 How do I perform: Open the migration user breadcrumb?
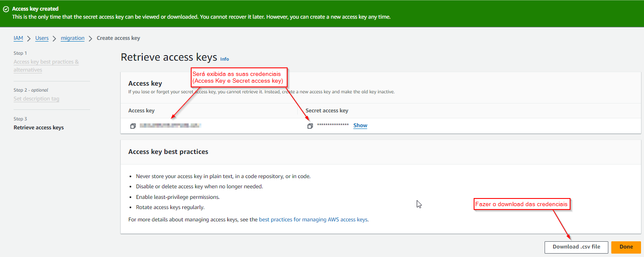(73, 38)
